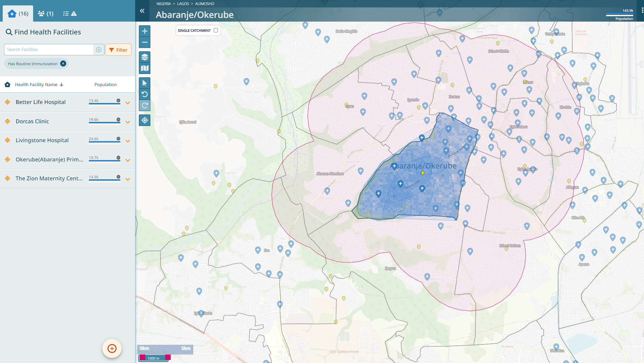Click the 1000 m scale bar
The height and width of the screenshot is (363, 644).
click(153, 358)
